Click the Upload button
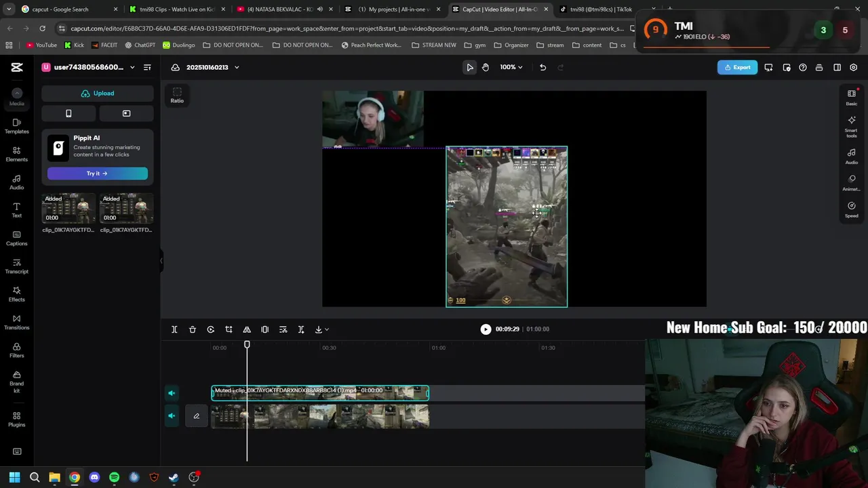The width and height of the screenshot is (868, 488). (98, 94)
